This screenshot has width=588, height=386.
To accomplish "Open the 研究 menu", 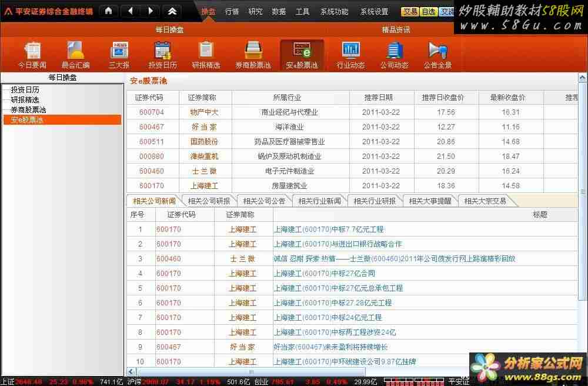I will (255, 12).
